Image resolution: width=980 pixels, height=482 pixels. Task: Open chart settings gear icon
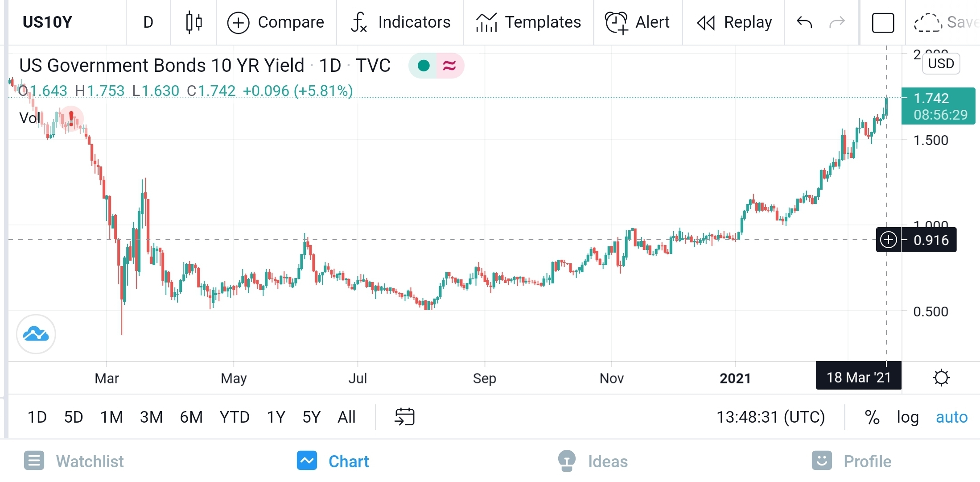[941, 378]
